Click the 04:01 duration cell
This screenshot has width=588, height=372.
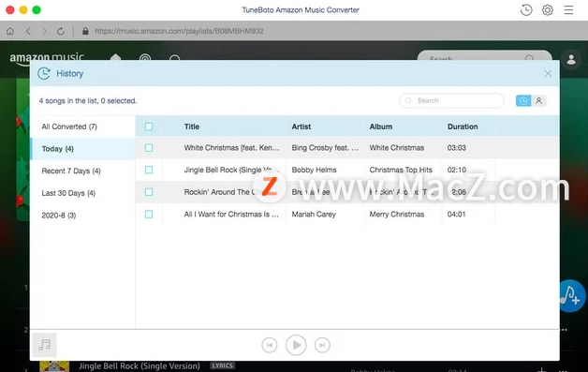point(456,215)
